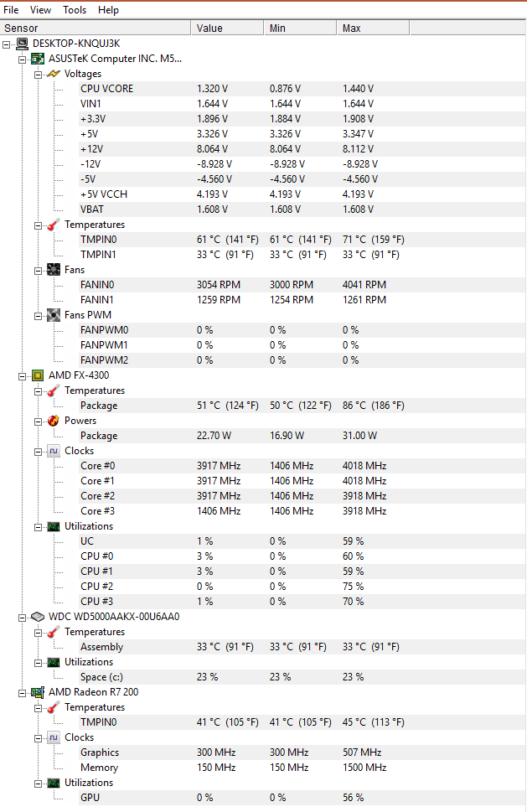Image resolution: width=527 pixels, height=812 pixels.
Task: Click the AMD Radeon R7 200 card icon
Action: pos(38,692)
